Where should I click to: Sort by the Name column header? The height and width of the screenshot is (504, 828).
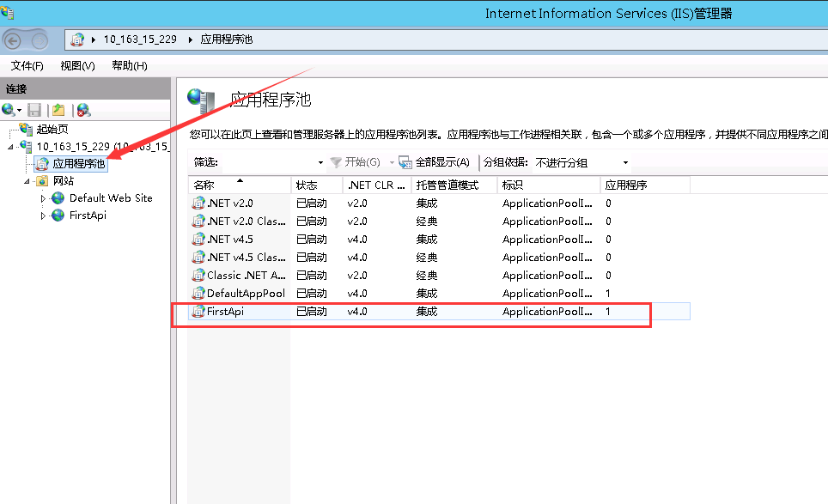240,185
